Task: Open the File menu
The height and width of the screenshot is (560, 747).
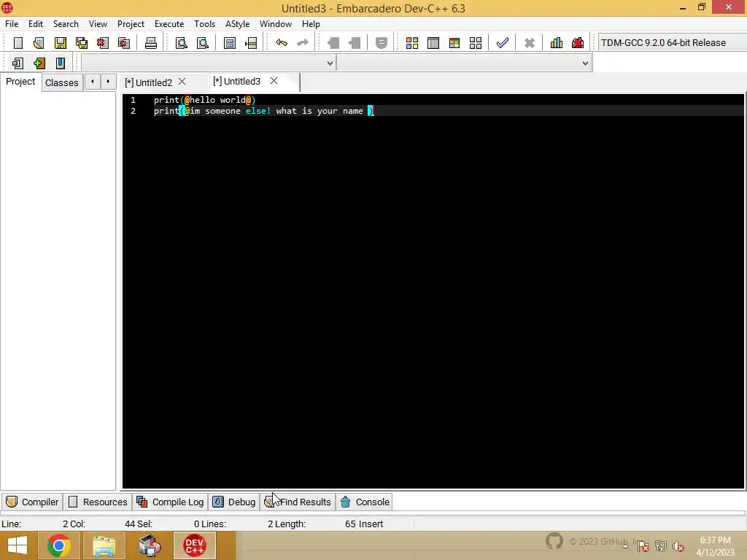Action: (12, 24)
